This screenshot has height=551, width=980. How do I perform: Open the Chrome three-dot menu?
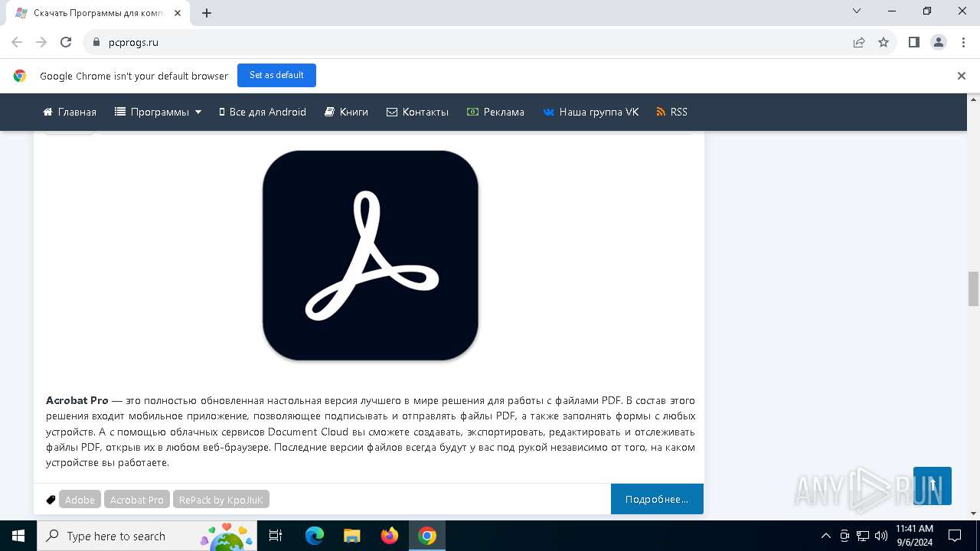(x=963, y=42)
